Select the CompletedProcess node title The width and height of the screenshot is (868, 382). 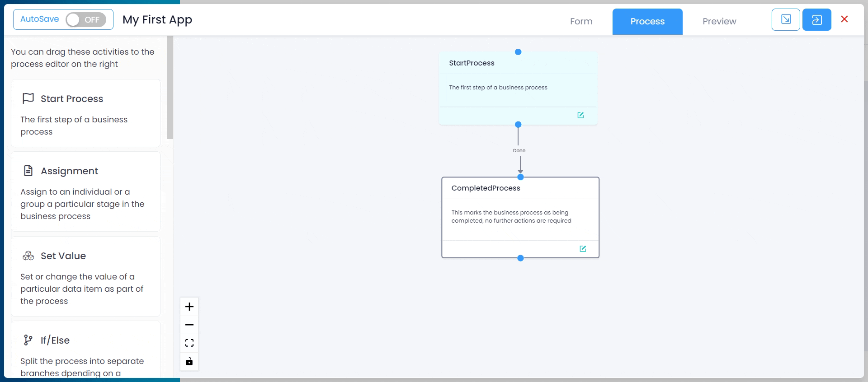[486, 188]
